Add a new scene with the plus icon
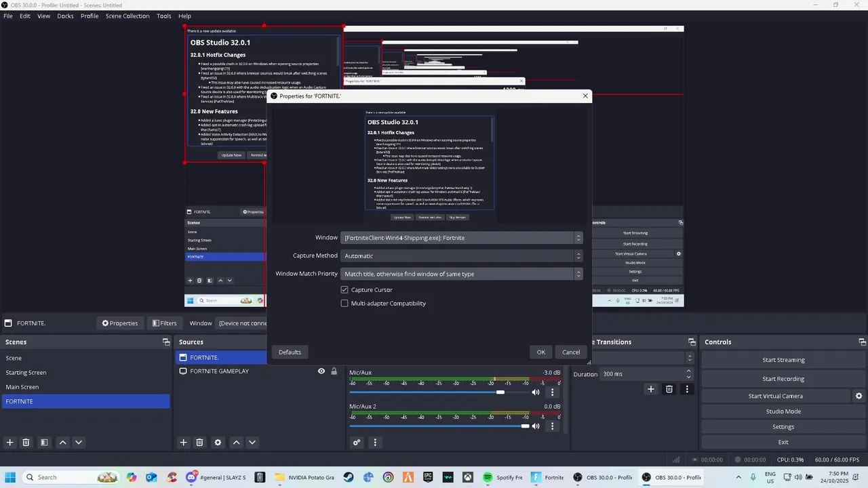The height and width of the screenshot is (488, 868). [9, 443]
